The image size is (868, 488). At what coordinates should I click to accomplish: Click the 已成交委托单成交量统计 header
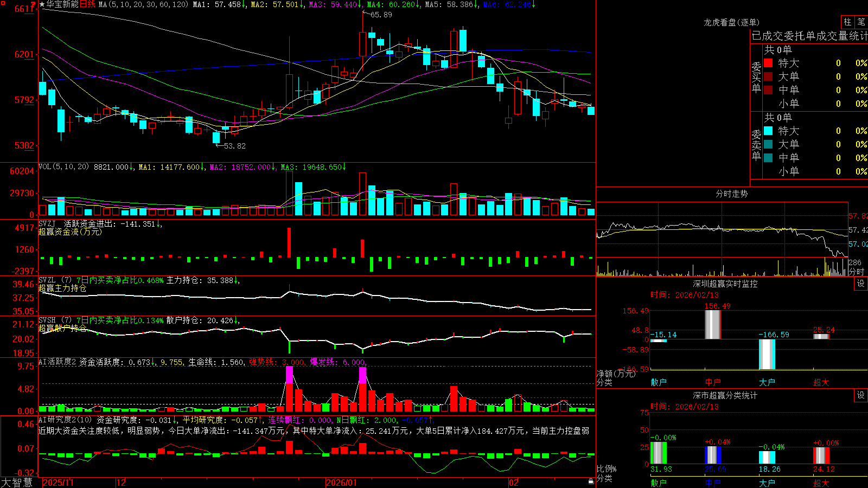click(809, 36)
